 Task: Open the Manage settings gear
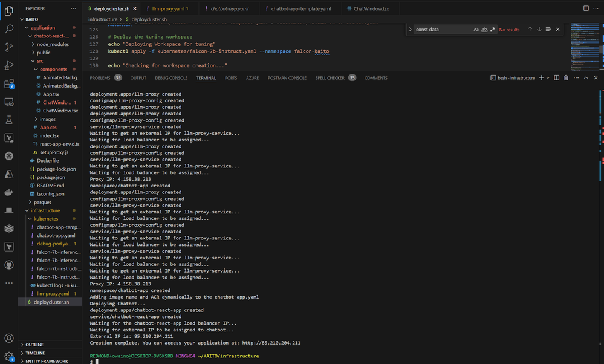[x=8, y=356]
